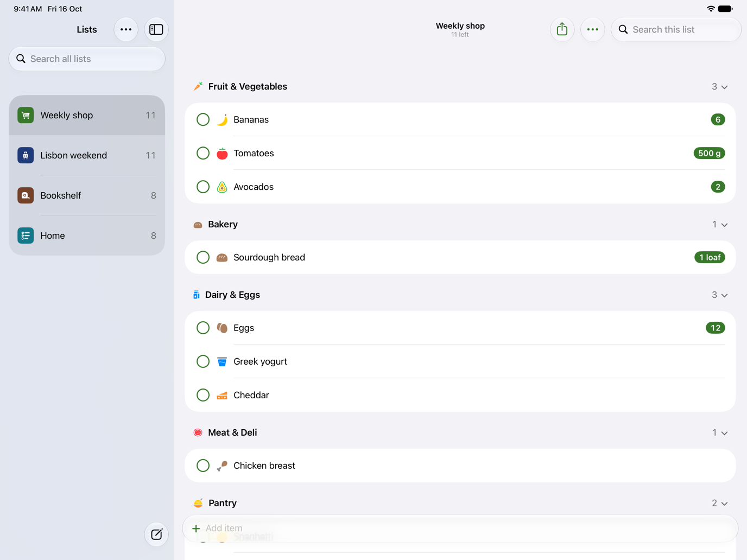Focus the Search this list field
Image resolution: width=747 pixels, height=560 pixels.
676,29
